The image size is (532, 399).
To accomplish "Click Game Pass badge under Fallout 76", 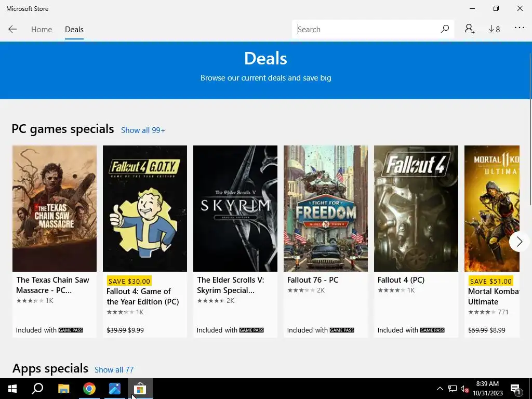I will 342,330.
